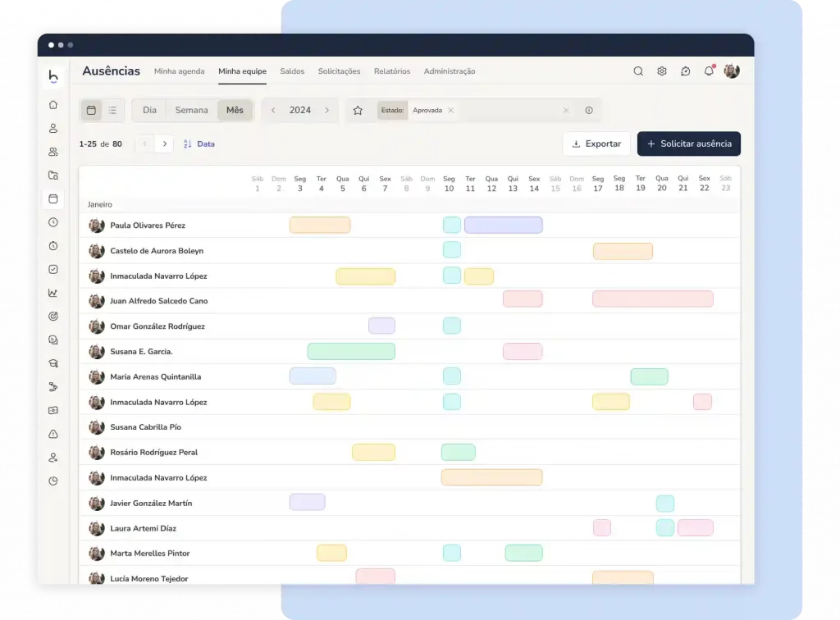Select the Semana view option
The image size is (840, 620).
click(191, 110)
